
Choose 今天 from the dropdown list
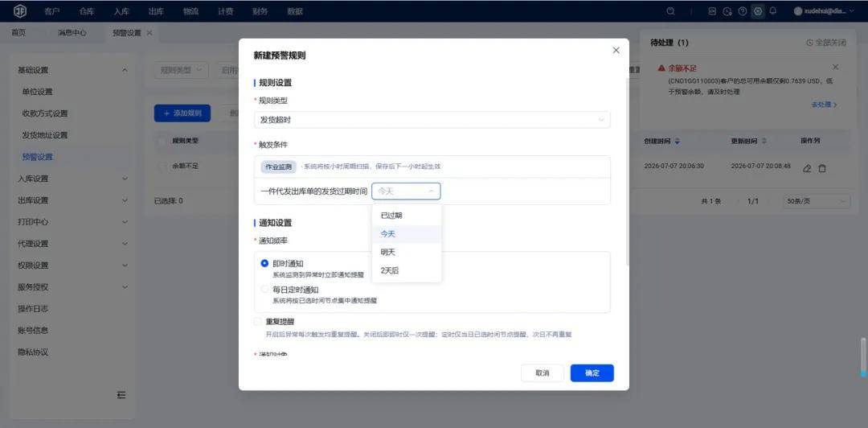pos(407,234)
